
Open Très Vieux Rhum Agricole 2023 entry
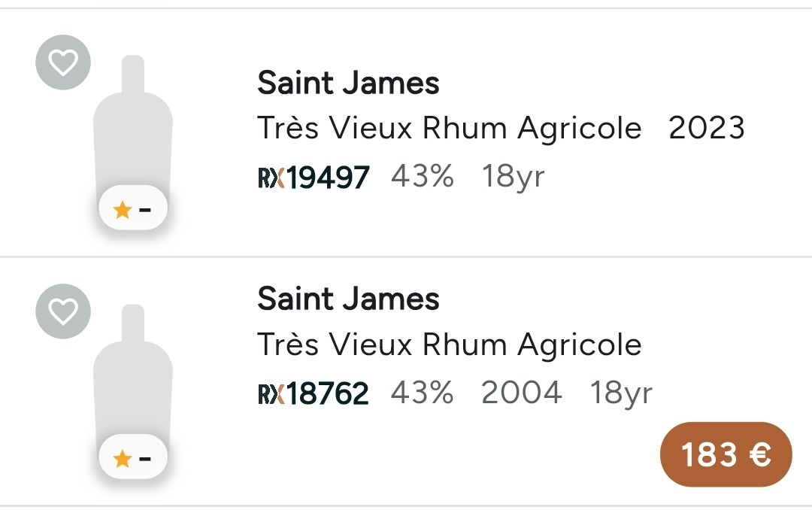pyautogui.click(x=450, y=129)
